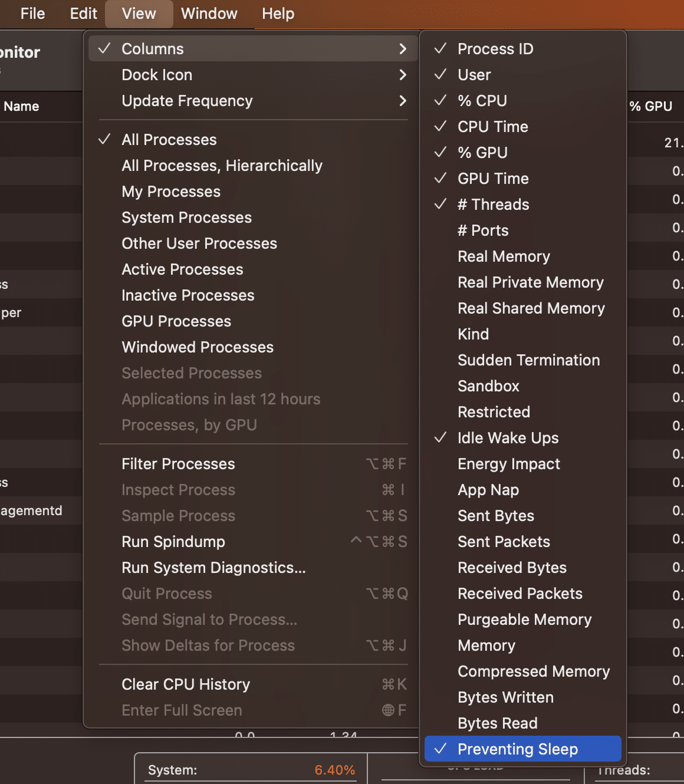This screenshot has width=684, height=784.
Task: Select Inactive Processes view
Action: (x=253, y=295)
